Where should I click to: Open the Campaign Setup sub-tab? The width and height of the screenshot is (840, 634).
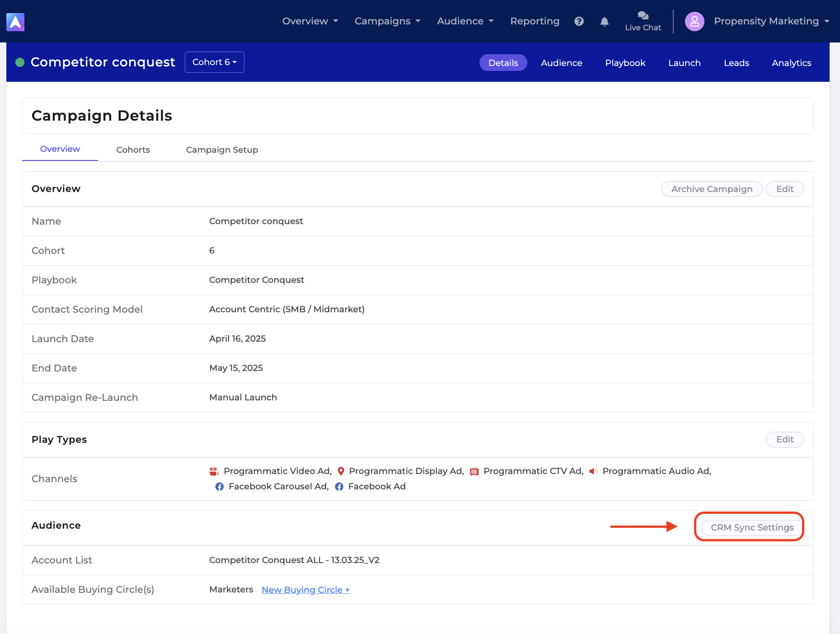coord(222,150)
